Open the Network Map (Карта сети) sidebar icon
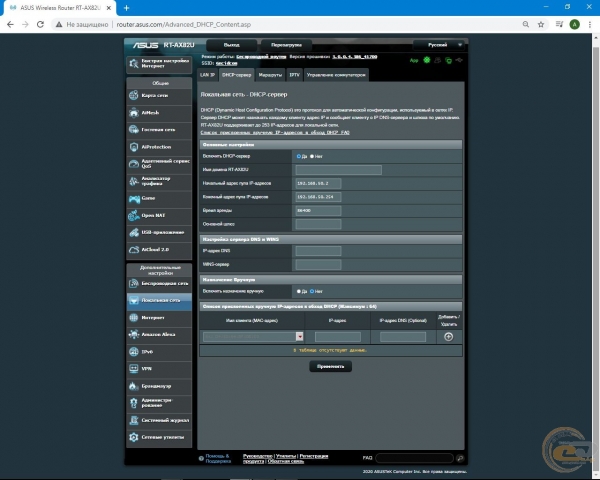 click(x=134, y=95)
